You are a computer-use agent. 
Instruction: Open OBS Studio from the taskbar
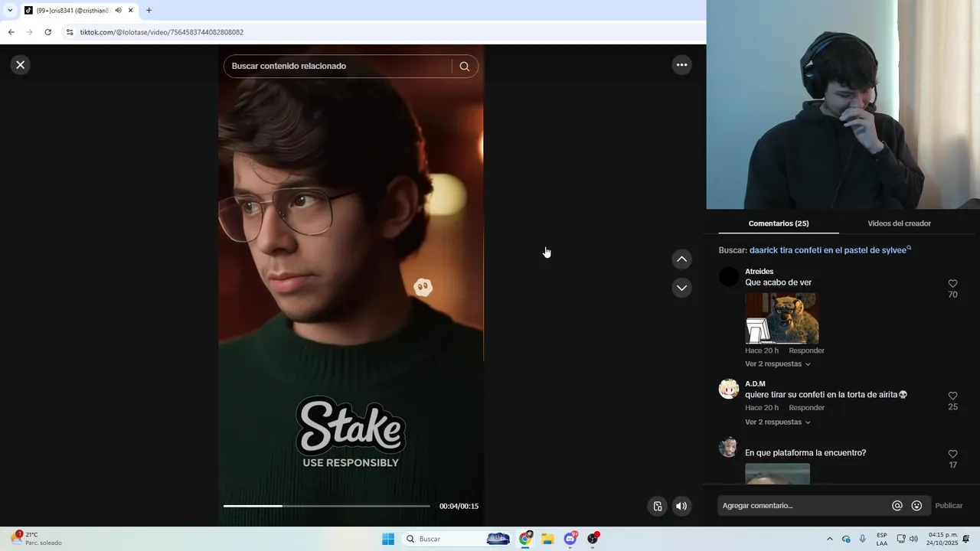pos(593,539)
